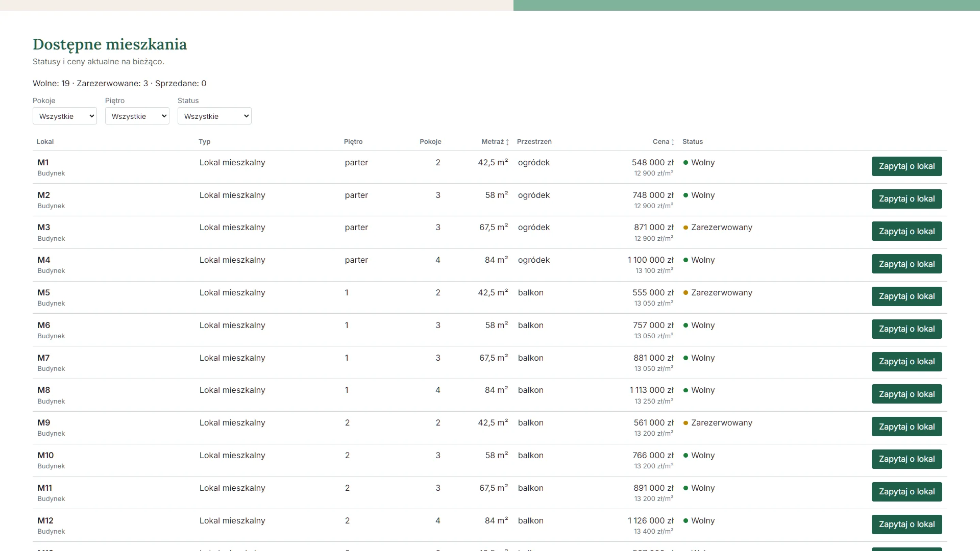Click balkon in M10 row
Image resolution: width=980 pixels, height=551 pixels.
(531, 456)
